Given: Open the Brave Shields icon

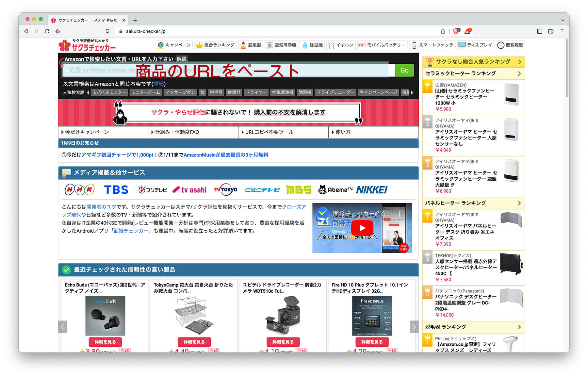Looking at the screenshot, I should [x=457, y=31].
